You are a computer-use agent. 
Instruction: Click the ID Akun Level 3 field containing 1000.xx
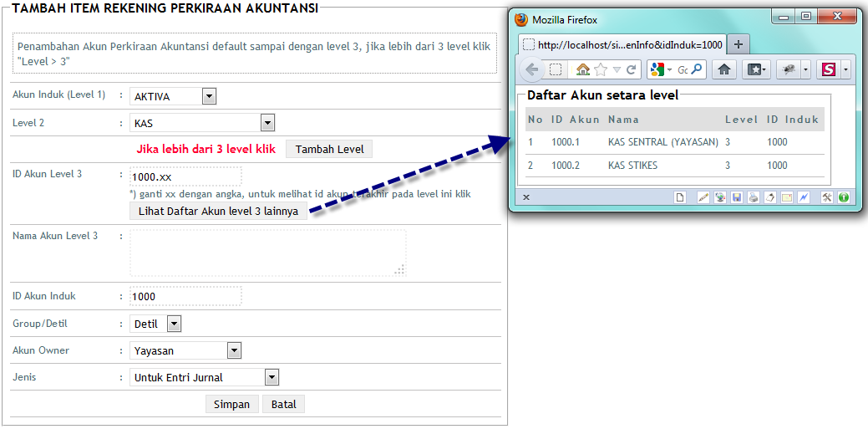(185, 176)
